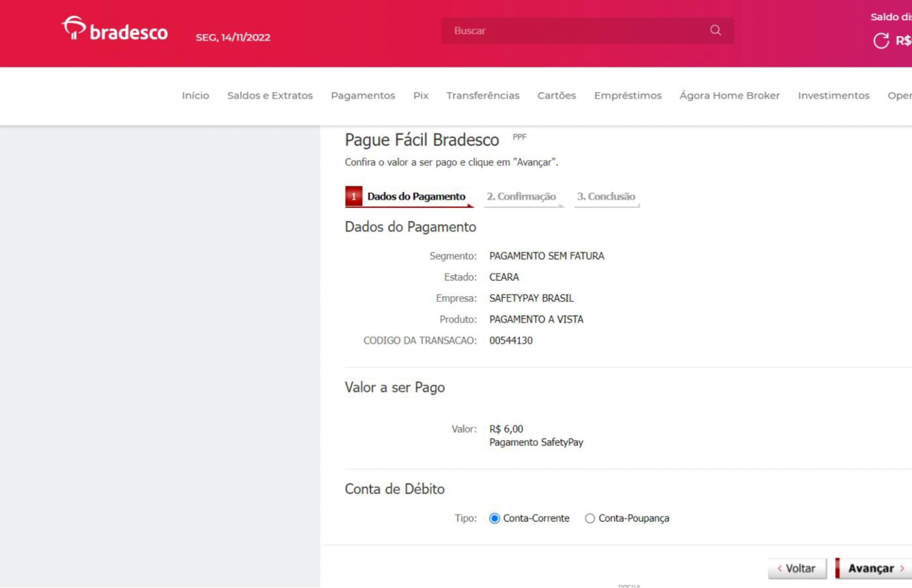The width and height of the screenshot is (912, 588).
Task: Click the Voltar button
Action: click(797, 568)
